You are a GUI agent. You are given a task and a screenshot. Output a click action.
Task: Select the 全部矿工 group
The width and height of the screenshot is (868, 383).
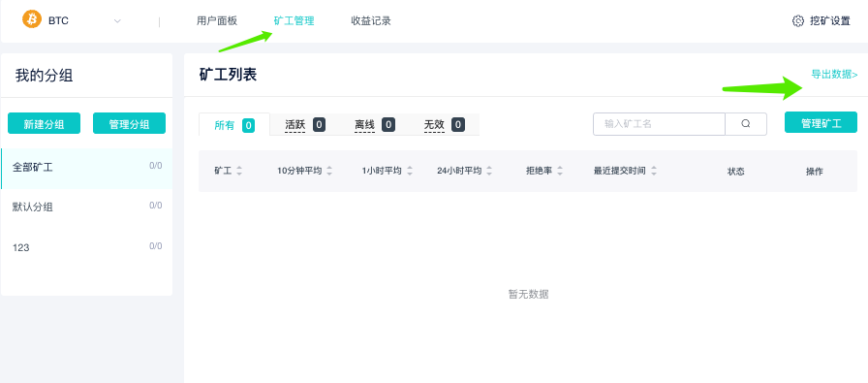(x=87, y=169)
